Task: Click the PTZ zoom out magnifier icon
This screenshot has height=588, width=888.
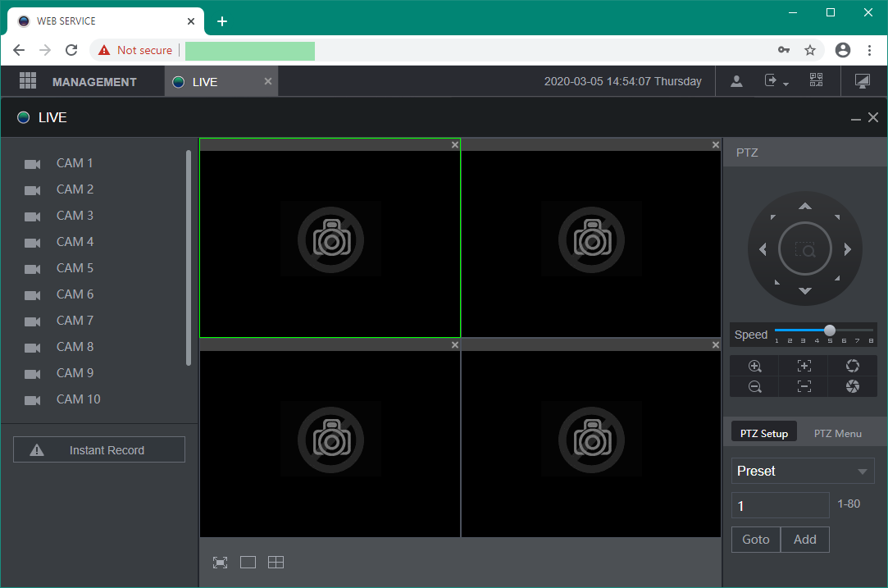Action: tap(754, 386)
